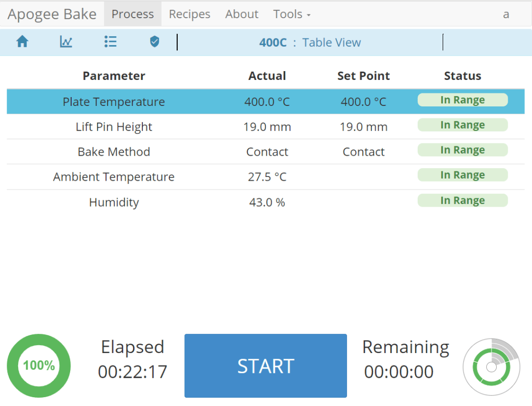This screenshot has width=532, height=406.
Task: Click Humidity In Range status badge
Action: pyautogui.click(x=462, y=201)
